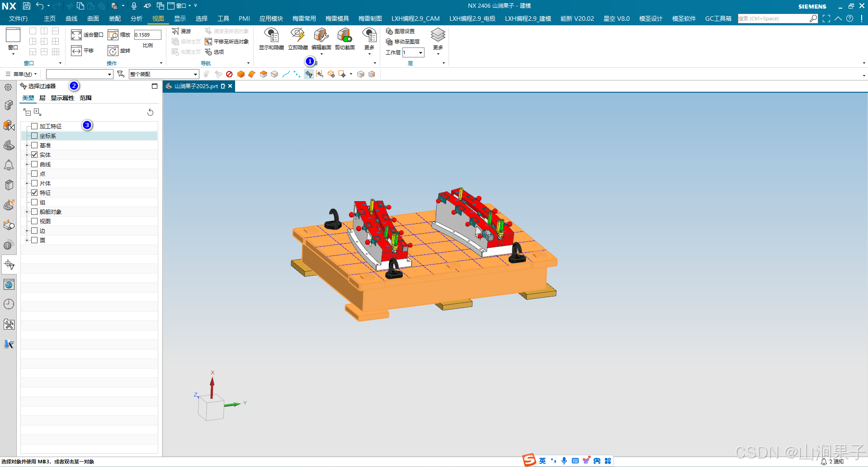Click the red no-selection-filter circle icon
Image resolution: width=868 pixels, height=467 pixels.
229,74
